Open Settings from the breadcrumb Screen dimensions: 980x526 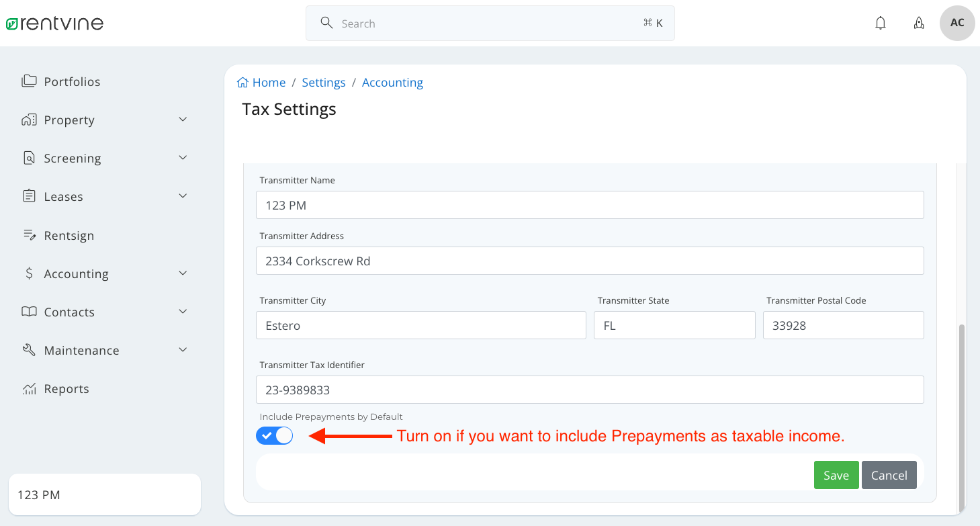point(324,82)
